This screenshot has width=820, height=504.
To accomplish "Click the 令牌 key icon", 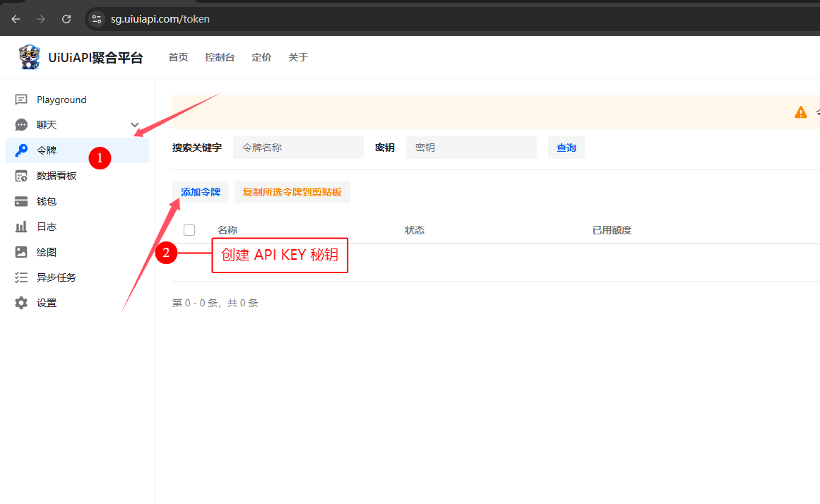I will coord(21,150).
